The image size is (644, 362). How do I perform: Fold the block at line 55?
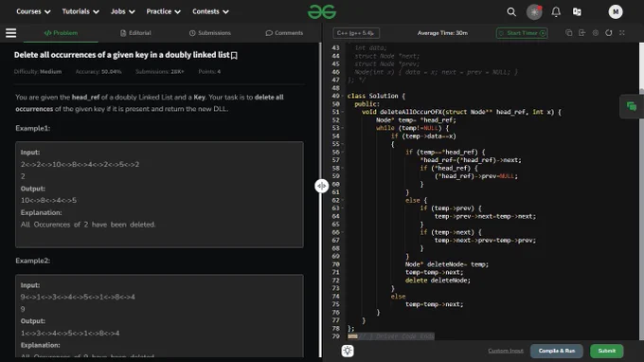[343, 144]
